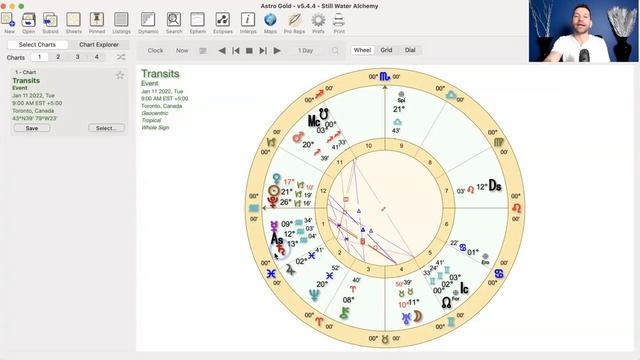Click the Leo sign glyph on outer ring
Image resolution: width=640 pixels, height=360 pixels.
click(516, 208)
